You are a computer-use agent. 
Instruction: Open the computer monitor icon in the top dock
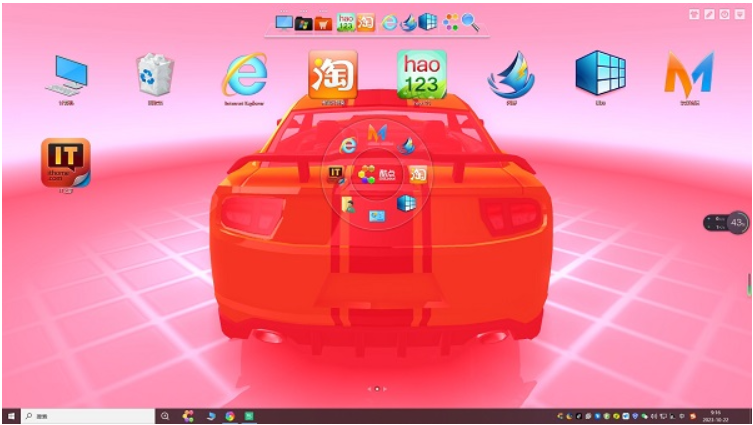coord(284,23)
